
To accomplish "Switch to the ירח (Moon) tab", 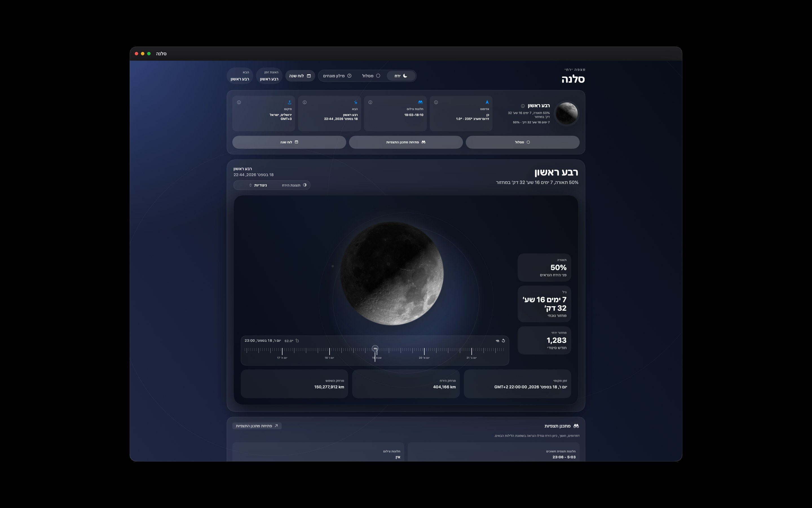I will (401, 76).
